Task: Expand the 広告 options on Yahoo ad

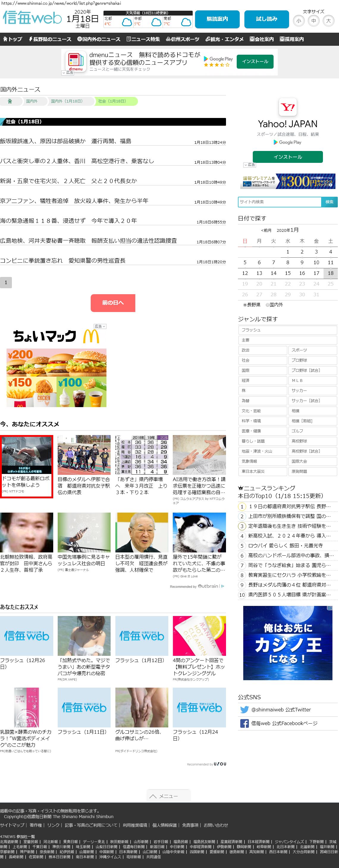Action: click(x=249, y=165)
